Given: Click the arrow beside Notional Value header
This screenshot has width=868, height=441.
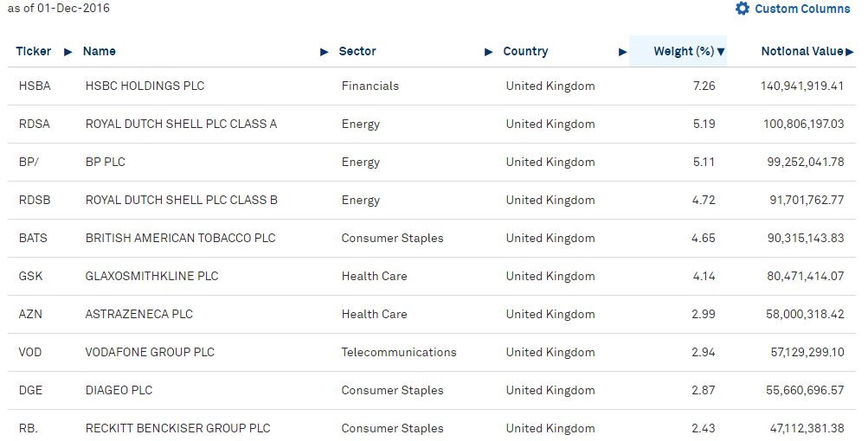Looking at the screenshot, I should 850,52.
